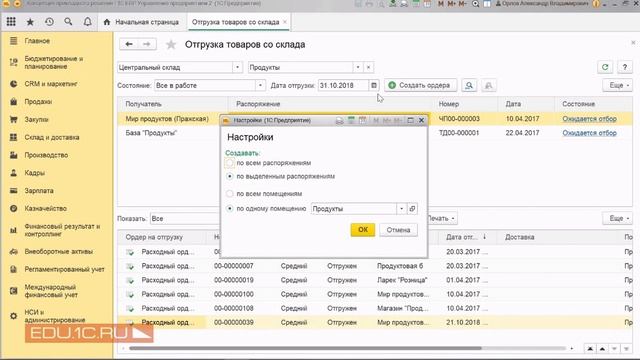
Task: Select по всем распоряжениям radio button
Action: 230,163
